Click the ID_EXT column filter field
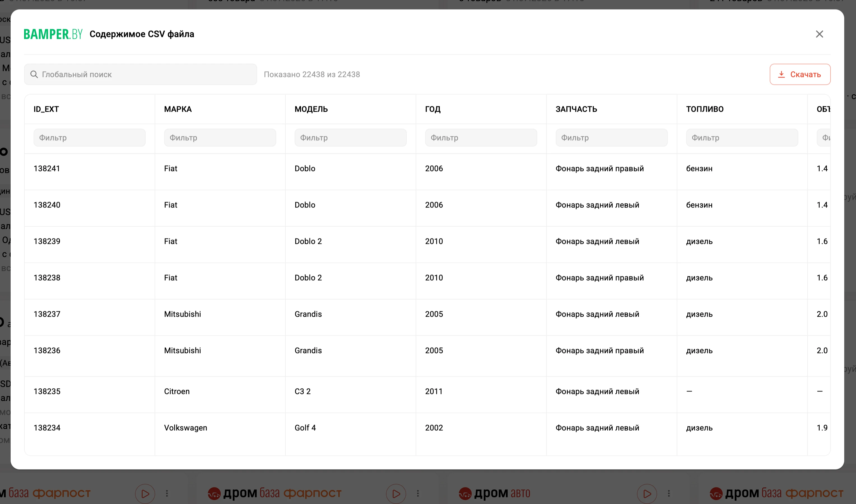This screenshot has width=856, height=504. (x=89, y=137)
